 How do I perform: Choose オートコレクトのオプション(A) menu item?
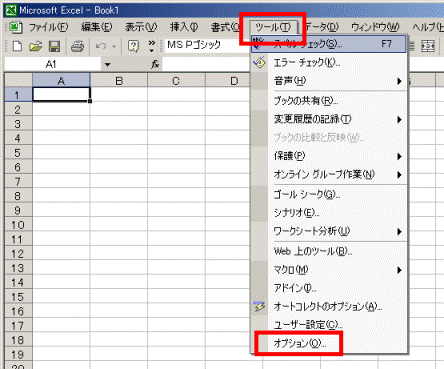click(x=329, y=306)
